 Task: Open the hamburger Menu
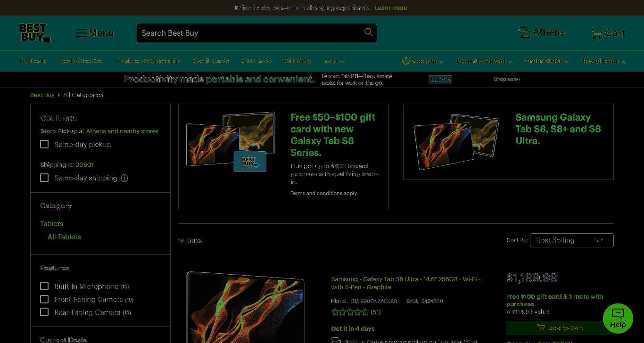point(94,33)
